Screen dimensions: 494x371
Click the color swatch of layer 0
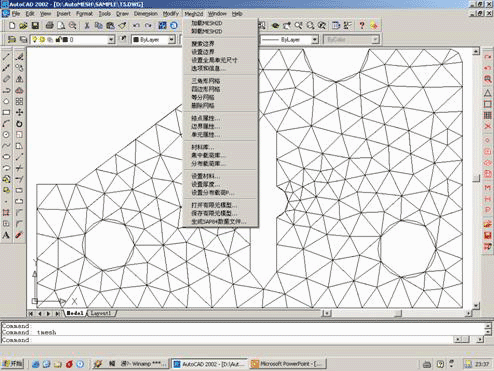tap(65, 40)
